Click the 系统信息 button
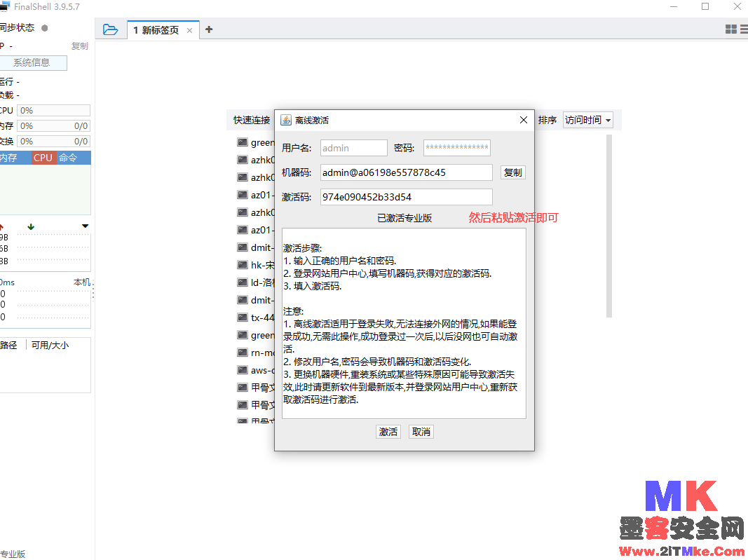The width and height of the screenshot is (748, 560). [x=32, y=62]
